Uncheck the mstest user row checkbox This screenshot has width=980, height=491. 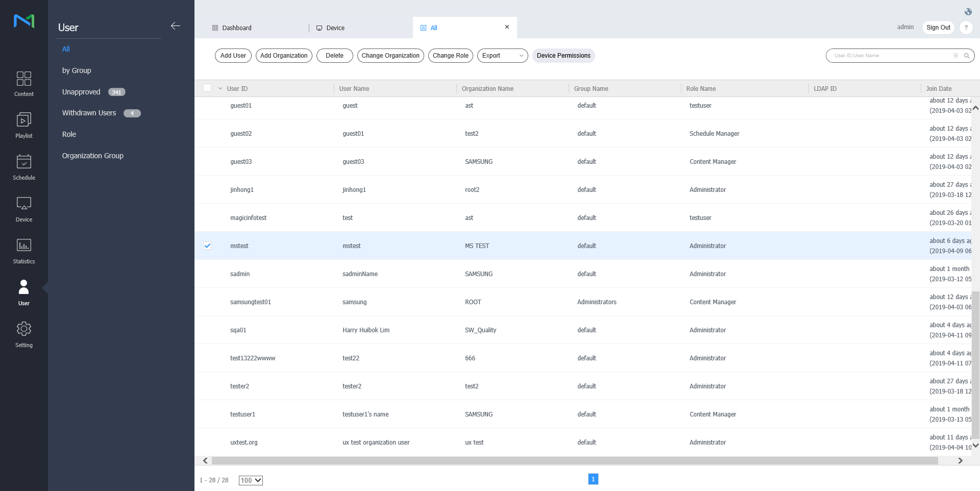point(207,245)
